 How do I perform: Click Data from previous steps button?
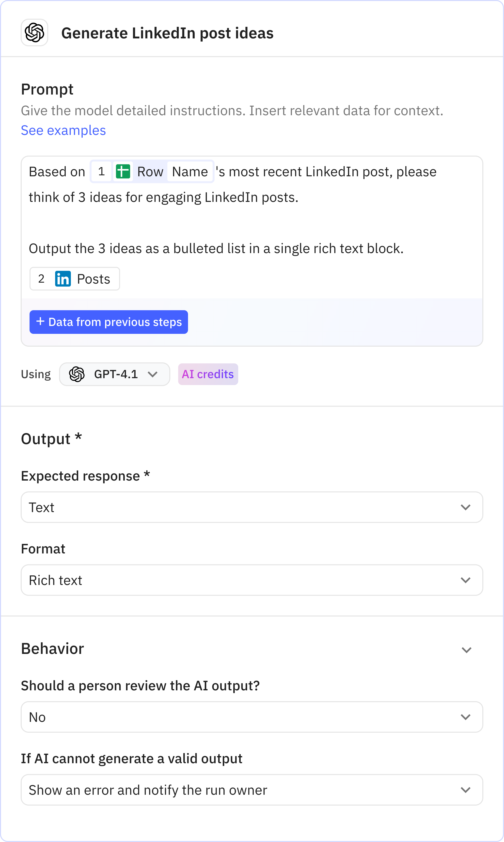pyautogui.click(x=109, y=322)
